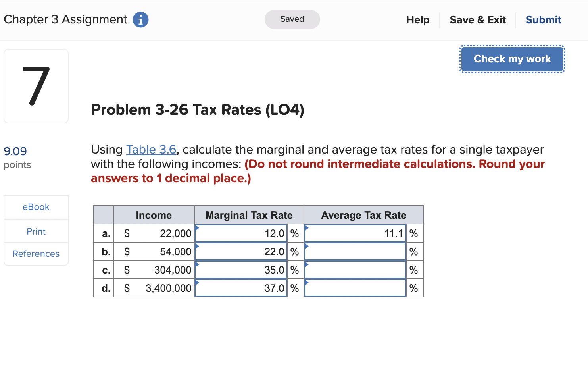Open References

pyautogui.click(x=36, y=254)
